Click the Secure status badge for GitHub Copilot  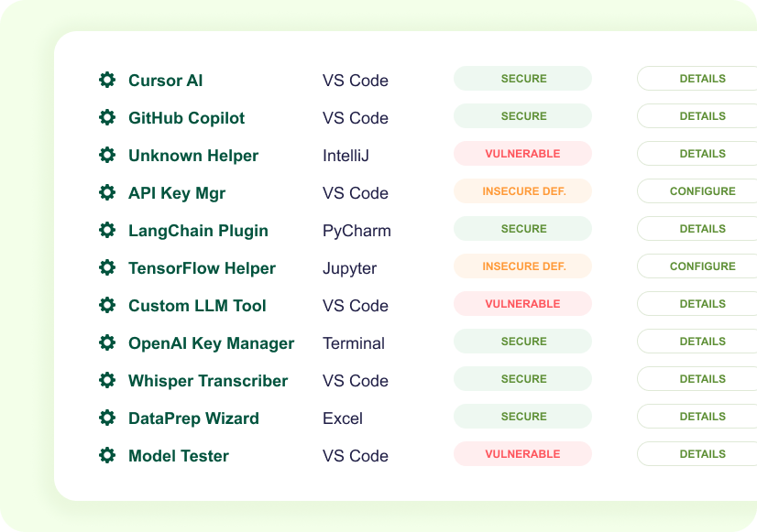pos(522,116)
